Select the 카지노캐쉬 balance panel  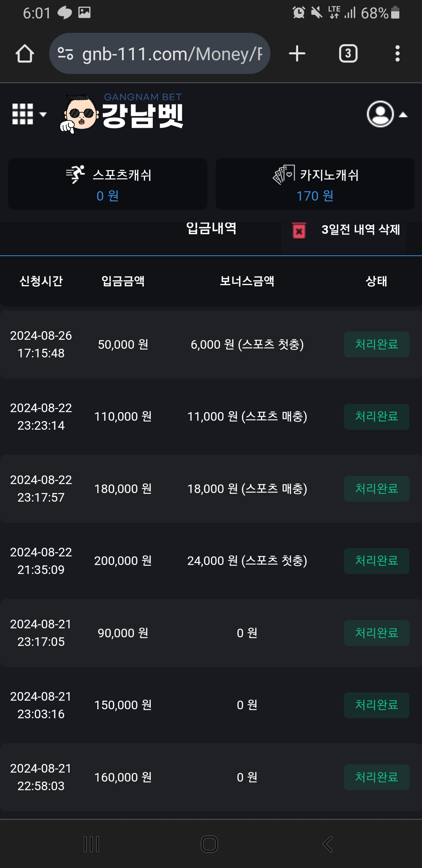(x=315, y=184)
